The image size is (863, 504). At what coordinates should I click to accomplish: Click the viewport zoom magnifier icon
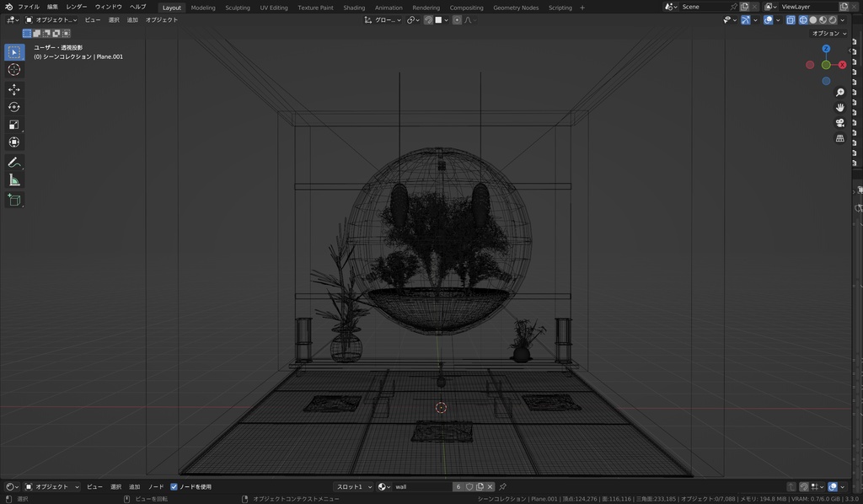pos(840,93)
